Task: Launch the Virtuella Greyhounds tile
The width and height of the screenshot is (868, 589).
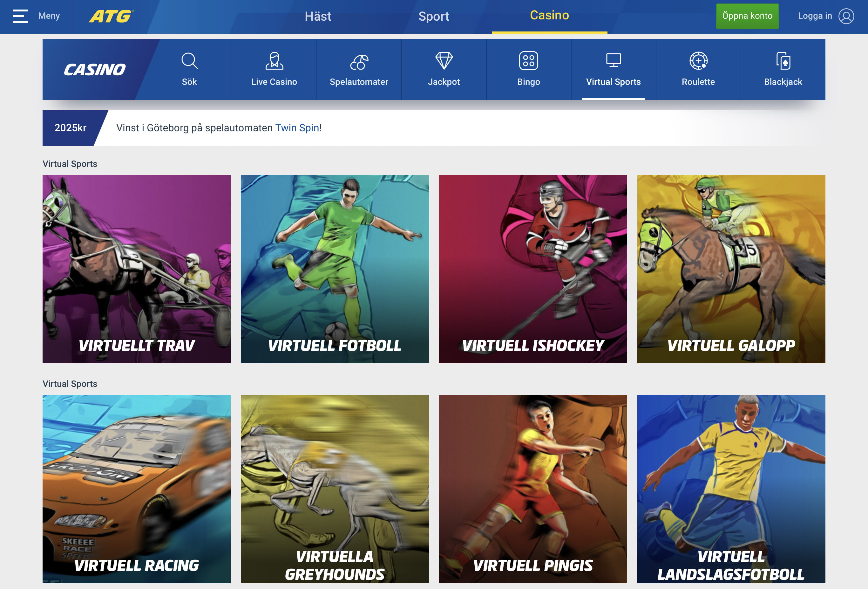Action: click(x=335, y=489)
